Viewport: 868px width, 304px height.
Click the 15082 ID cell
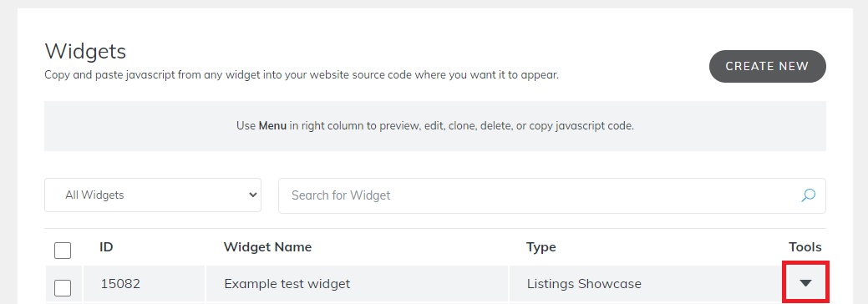coord(120,284)
